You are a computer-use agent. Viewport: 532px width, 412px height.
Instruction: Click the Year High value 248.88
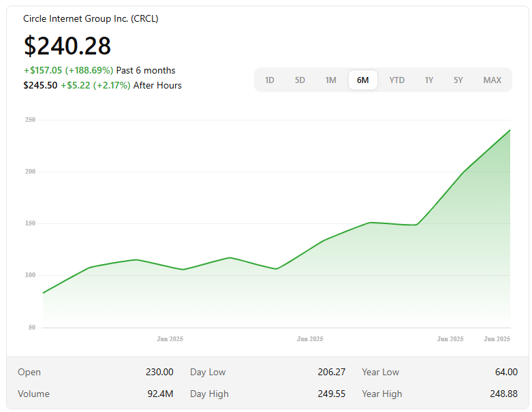tap(503, 394)
